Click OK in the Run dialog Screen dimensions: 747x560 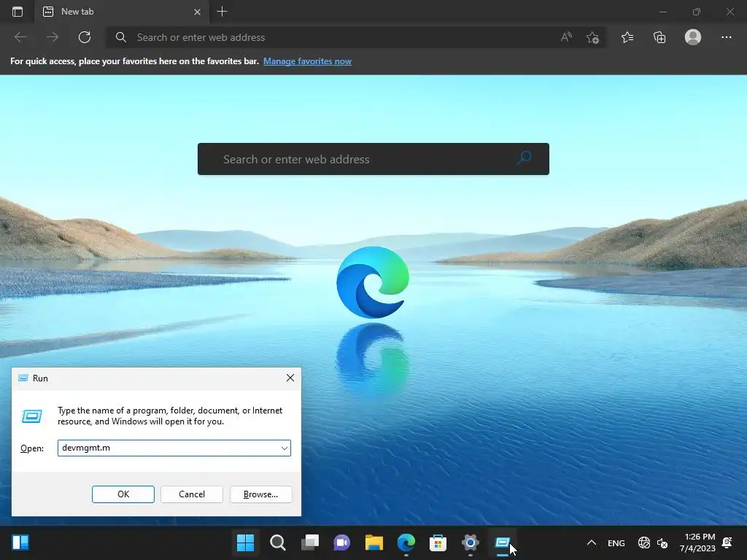[x=123, y=494]
